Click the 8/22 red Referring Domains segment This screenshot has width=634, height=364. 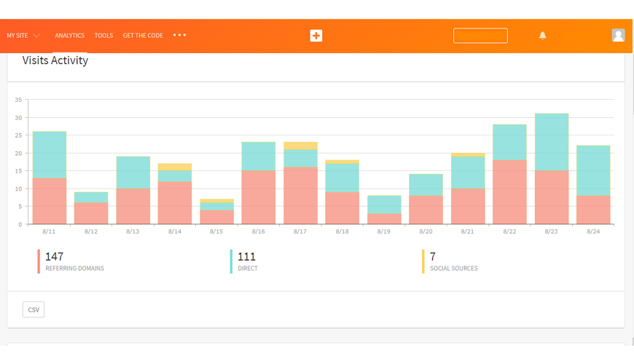(x=509, y=192)
